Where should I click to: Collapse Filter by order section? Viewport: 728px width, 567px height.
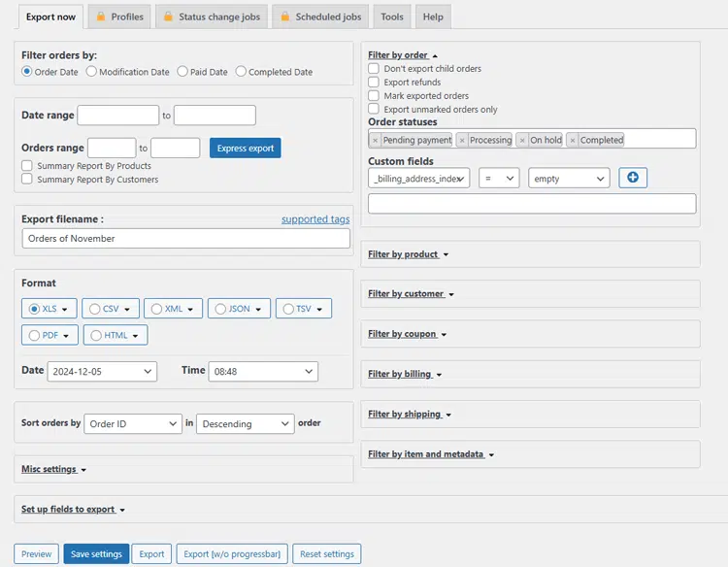403,55
